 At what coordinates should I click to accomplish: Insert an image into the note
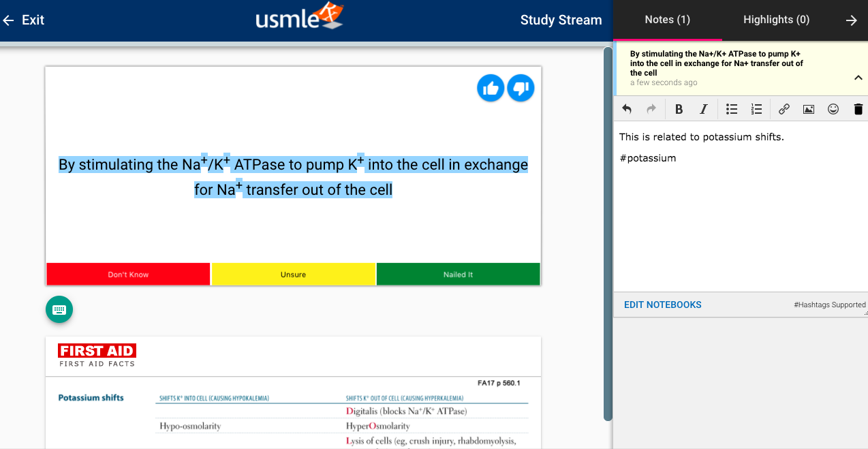tap(808, 109)
